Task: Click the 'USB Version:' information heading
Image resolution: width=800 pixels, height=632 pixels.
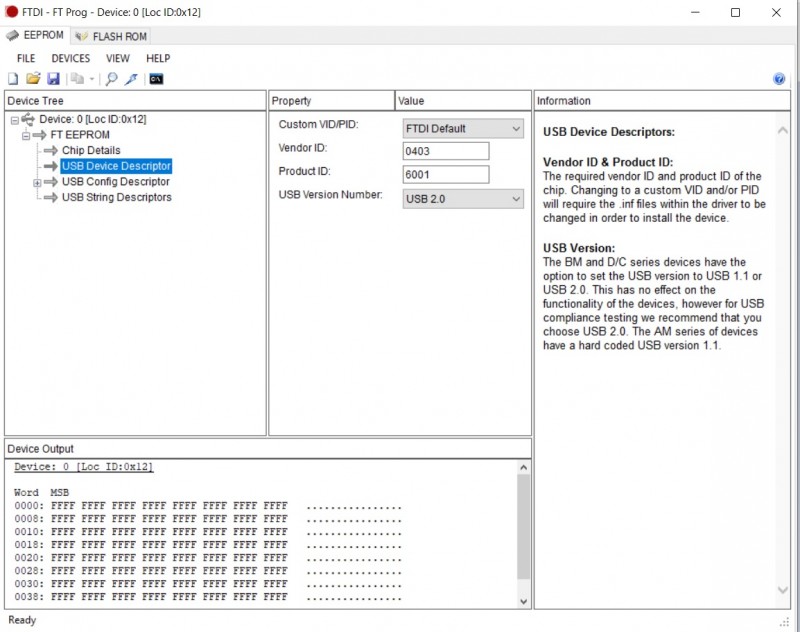Action: (579, 248)
